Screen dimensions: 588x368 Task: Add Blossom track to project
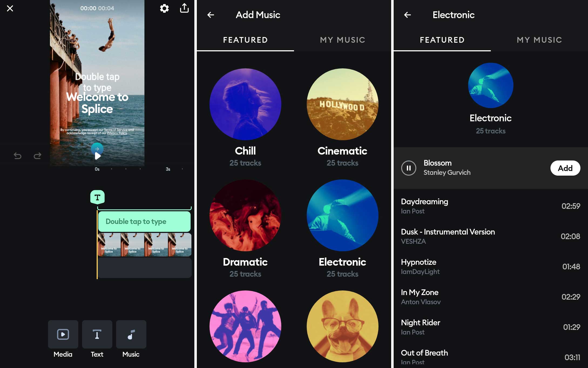pos(565,168)
